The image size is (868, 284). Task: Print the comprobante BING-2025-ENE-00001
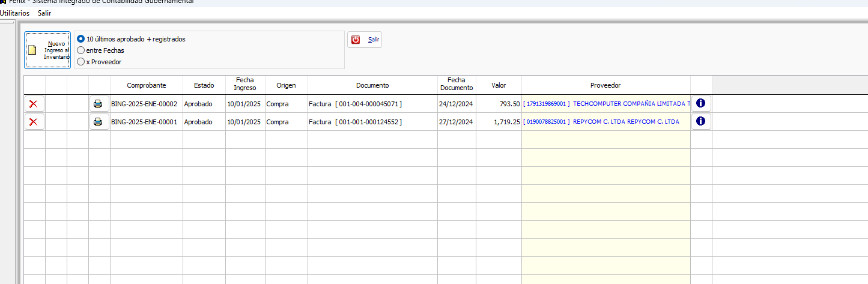tap(99, 122)
